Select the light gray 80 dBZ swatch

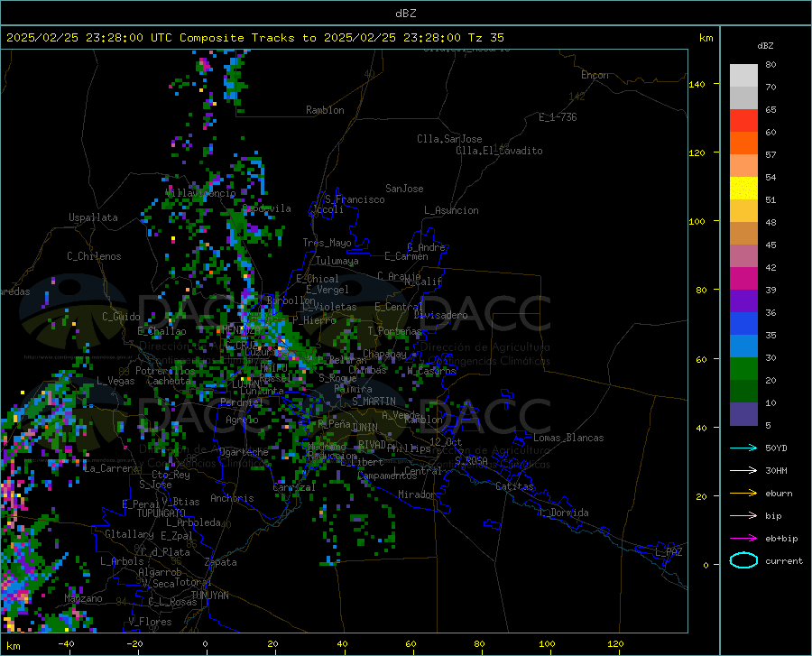point(743,76)
